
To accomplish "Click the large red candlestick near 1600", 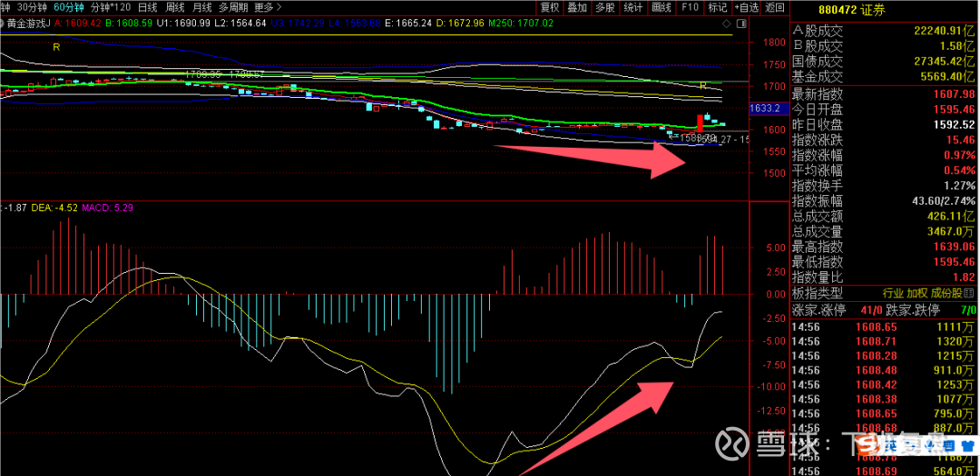I will click(700, 123).
